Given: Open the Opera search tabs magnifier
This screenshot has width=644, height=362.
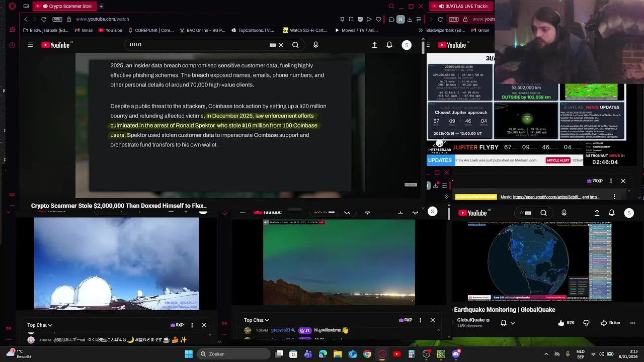Looking at the screenshot, I should click(391, 6).
